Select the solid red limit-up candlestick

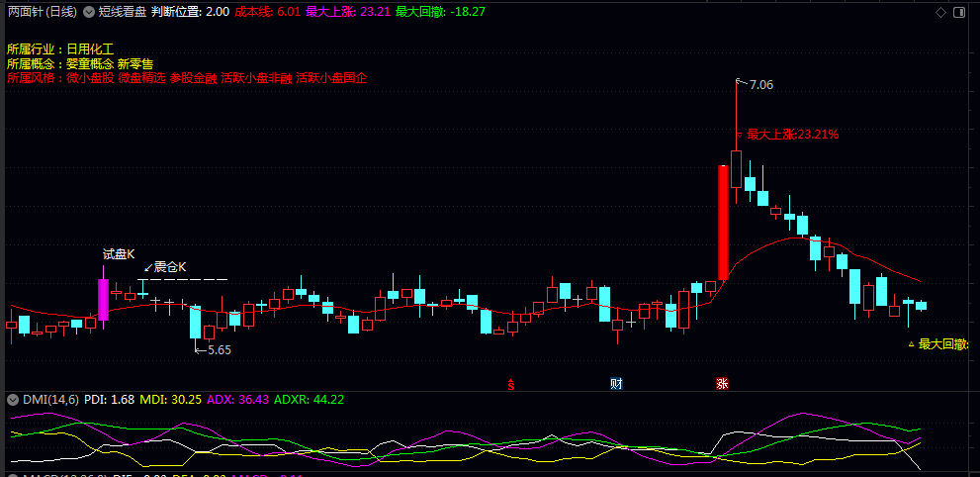coord(724,223)
